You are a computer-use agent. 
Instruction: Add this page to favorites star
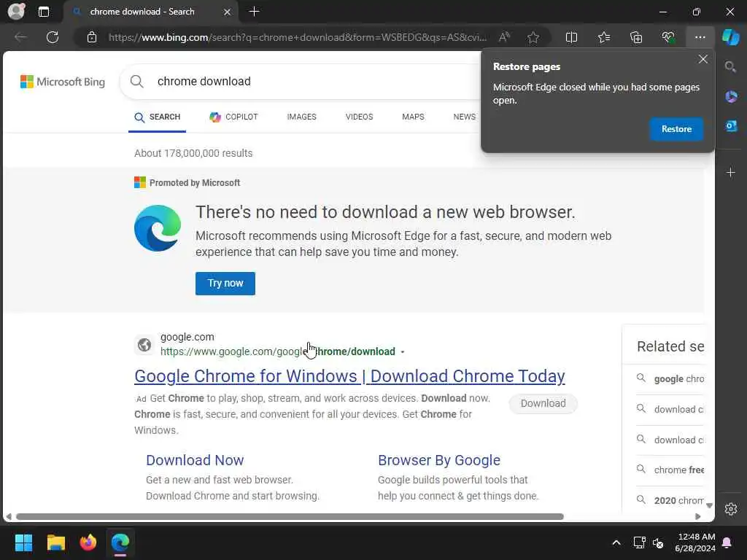[x=533, y=37]
